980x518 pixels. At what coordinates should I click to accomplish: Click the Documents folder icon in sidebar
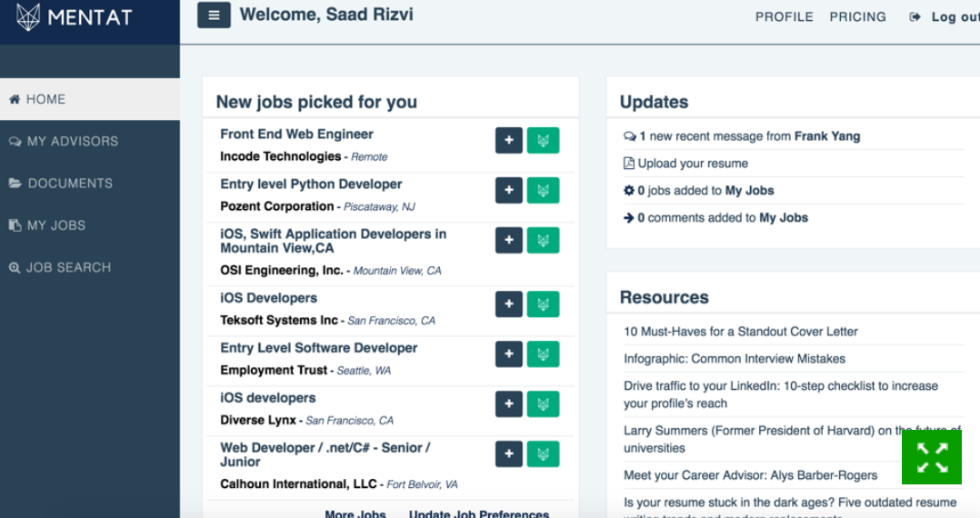[15, 183]
